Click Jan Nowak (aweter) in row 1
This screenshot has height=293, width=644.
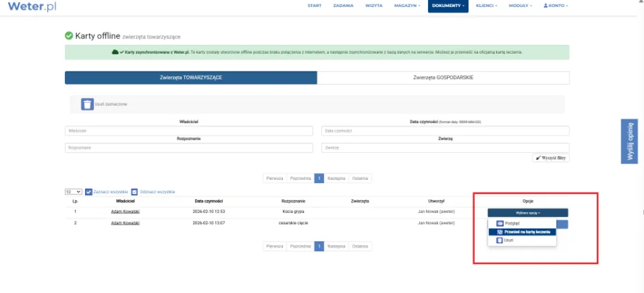[x=436, y=212]
